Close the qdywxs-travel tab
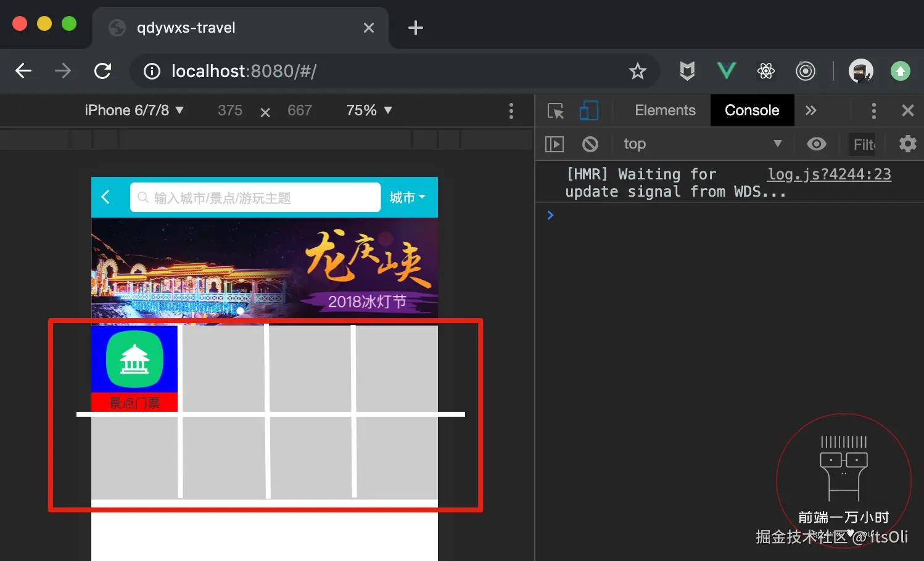The image size is (924, 561). click(x=369, y=28)
